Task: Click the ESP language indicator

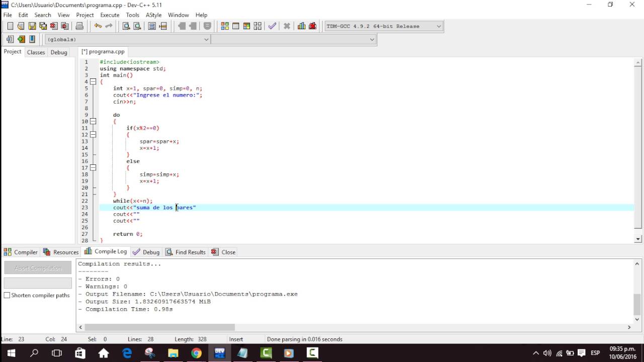Action: click(x=595, y=353)
